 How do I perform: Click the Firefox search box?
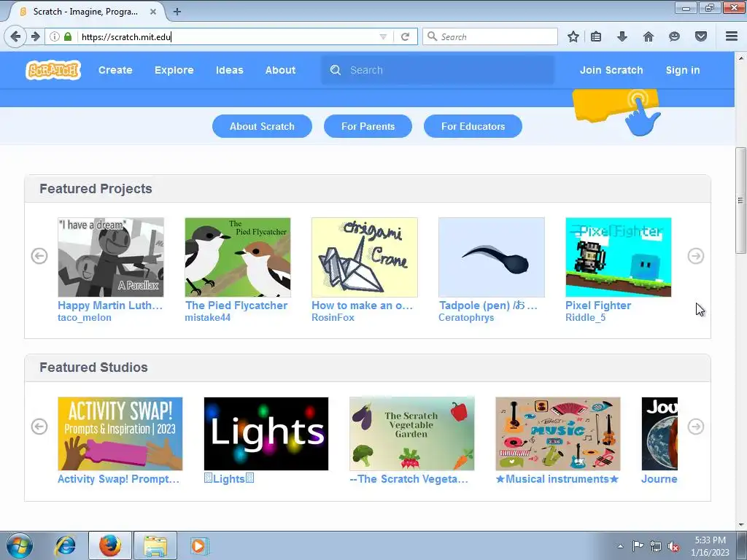[489, 36]
